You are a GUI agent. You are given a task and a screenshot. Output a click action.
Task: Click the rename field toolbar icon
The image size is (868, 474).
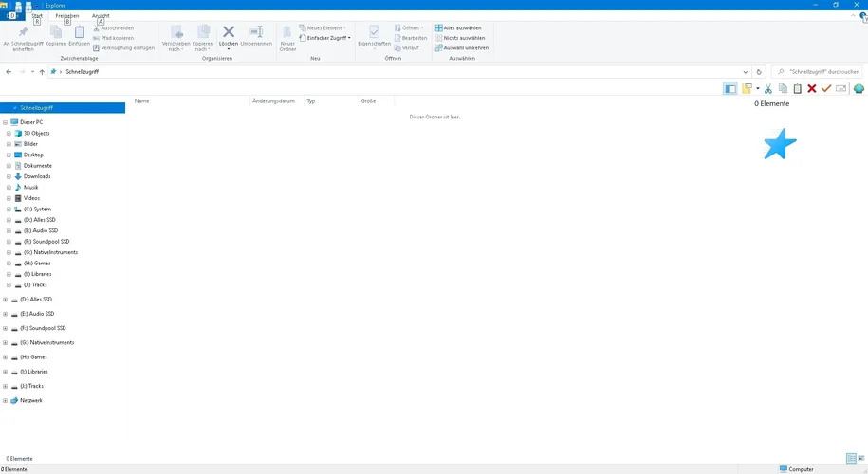pos(840,88)
